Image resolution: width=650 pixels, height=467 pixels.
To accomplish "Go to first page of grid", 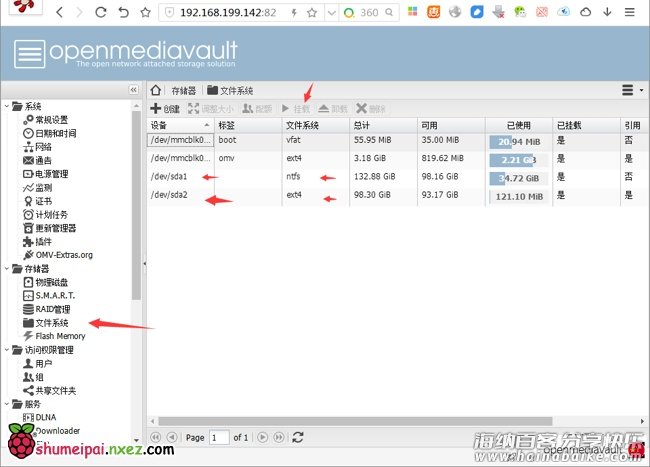I will pos(155,437).
